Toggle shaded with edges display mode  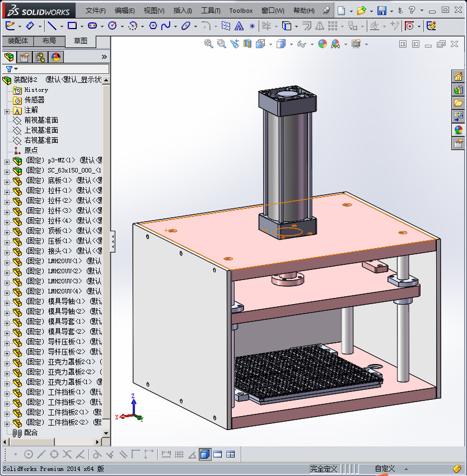coord(205,454)
